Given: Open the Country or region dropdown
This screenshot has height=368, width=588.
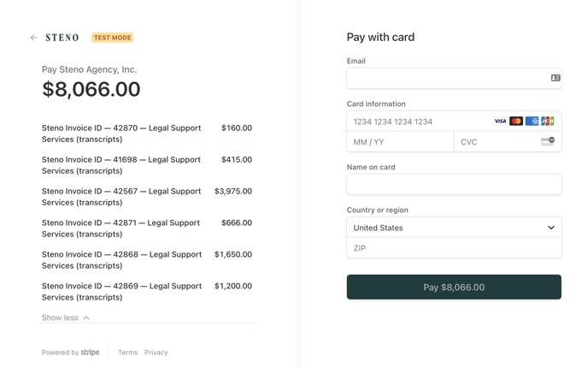Looking at the screenshot, I should [454, 227].
